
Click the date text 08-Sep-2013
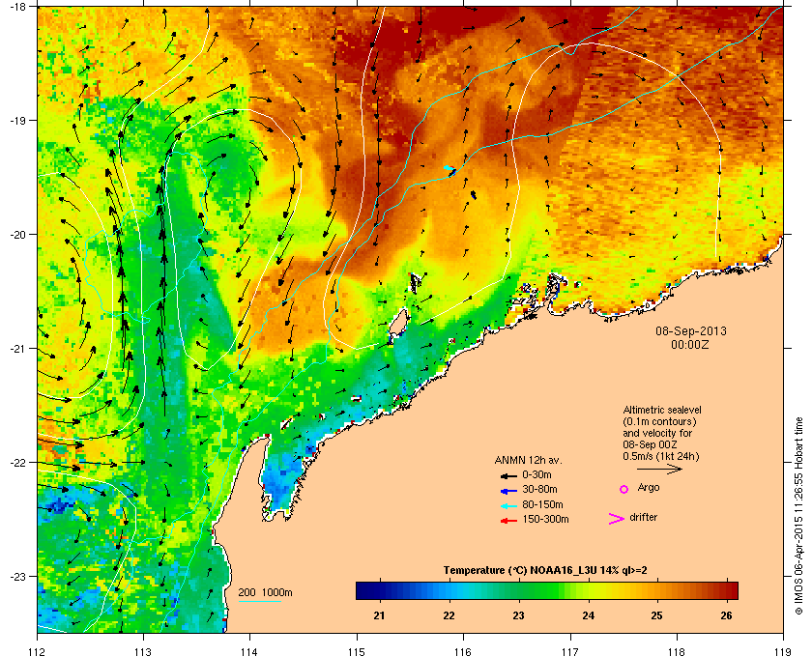point(691,331)
